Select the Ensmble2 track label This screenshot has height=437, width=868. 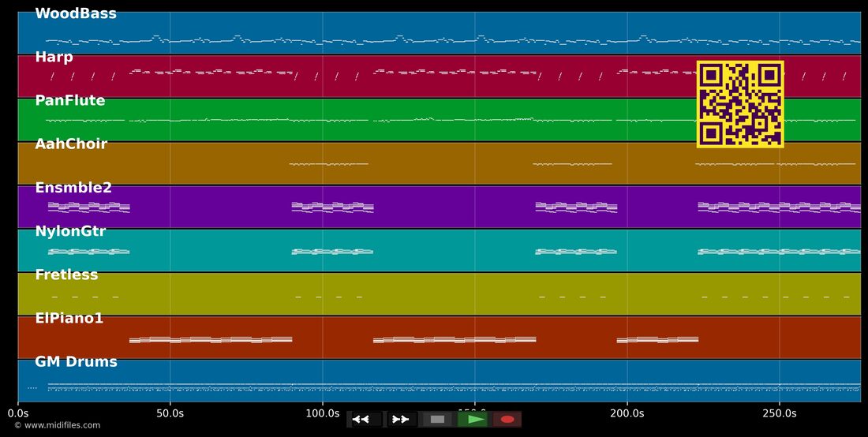pyautogui.click(x=73, y=188)
